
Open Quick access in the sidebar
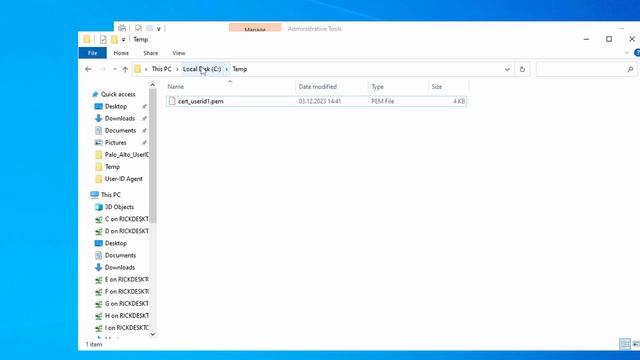[x=118, y=94]
